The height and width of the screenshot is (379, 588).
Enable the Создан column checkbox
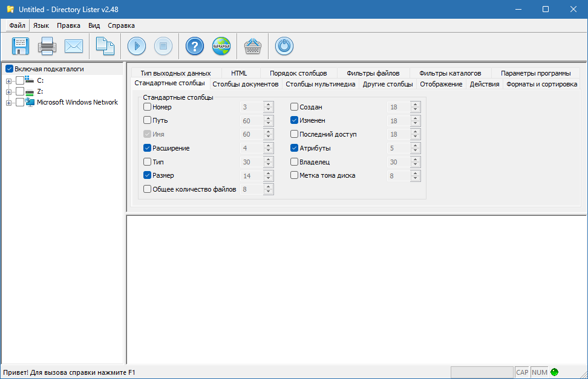point(295,107)
